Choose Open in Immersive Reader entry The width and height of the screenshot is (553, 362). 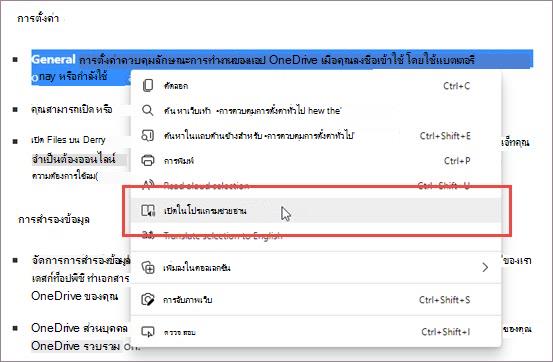(316, 211)
